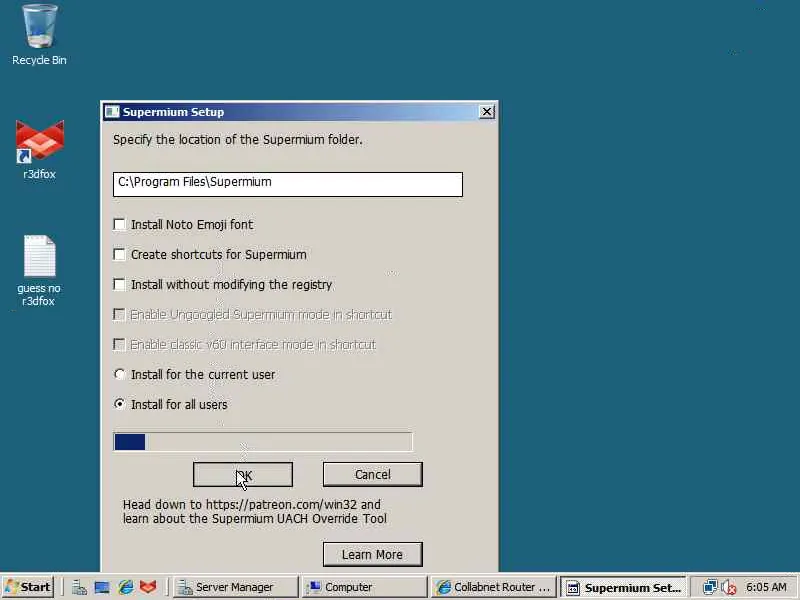Screen dimensions: 800x600
Task: Open the Start menu
Action: pyautogui.click(x=28, y=587)
